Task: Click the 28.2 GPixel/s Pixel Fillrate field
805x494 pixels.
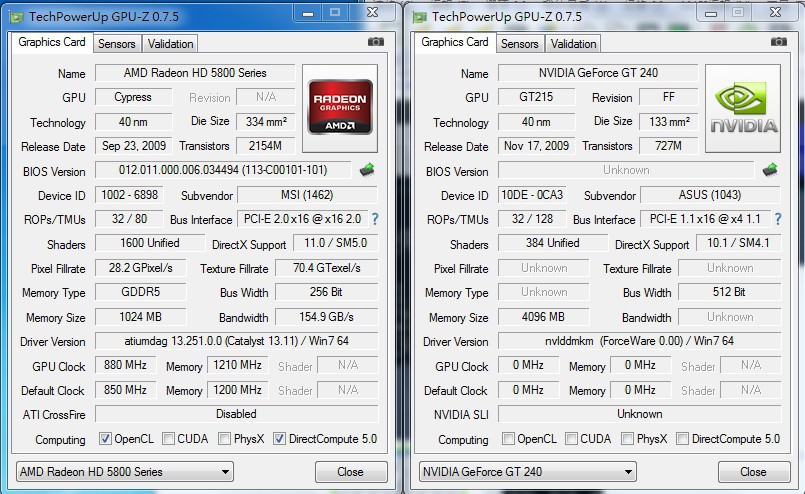Action: click(141, 268)
